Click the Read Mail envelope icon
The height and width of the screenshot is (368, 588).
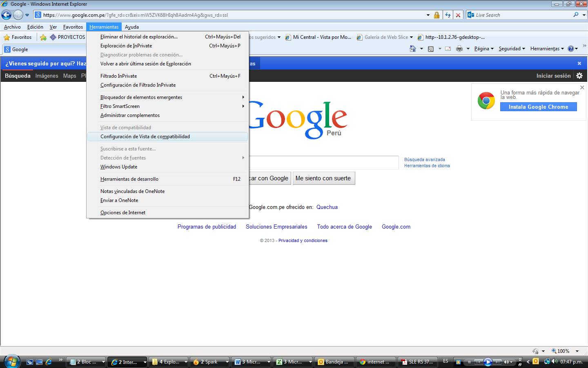point(448,48)
